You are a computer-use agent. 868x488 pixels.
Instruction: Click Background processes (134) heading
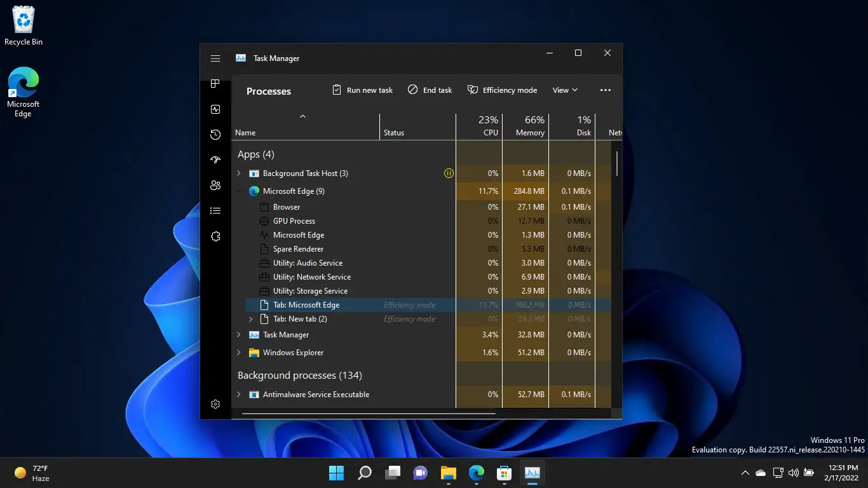(x=300, y=376)
